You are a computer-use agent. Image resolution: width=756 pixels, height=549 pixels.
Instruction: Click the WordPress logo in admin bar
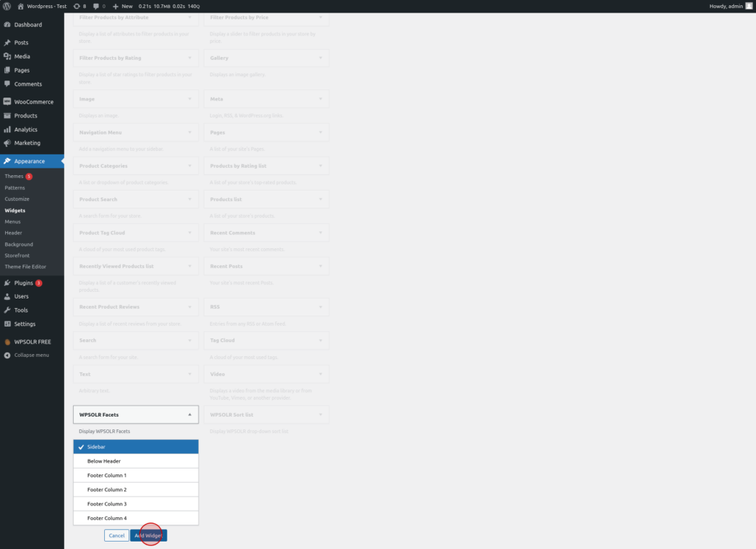coord(7,6)
